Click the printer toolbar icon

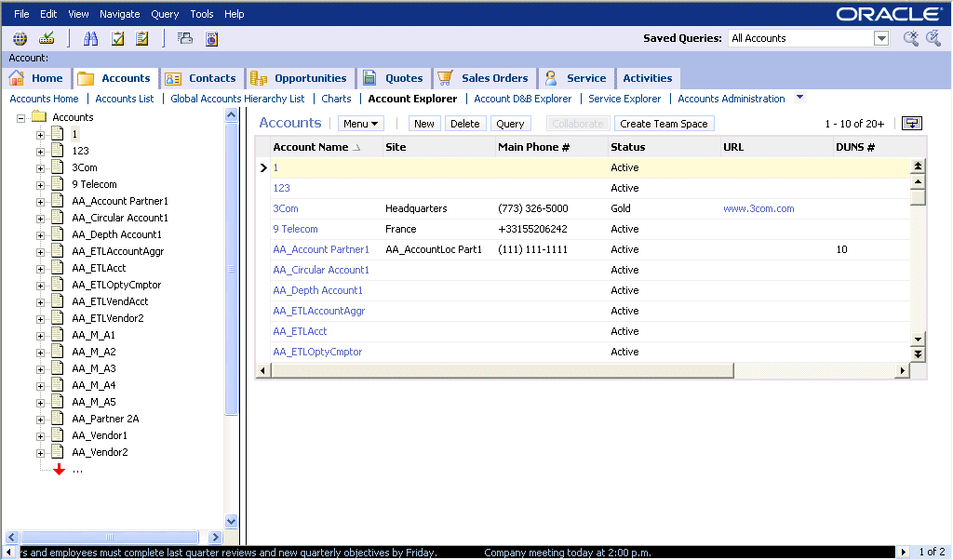(185, 39)
